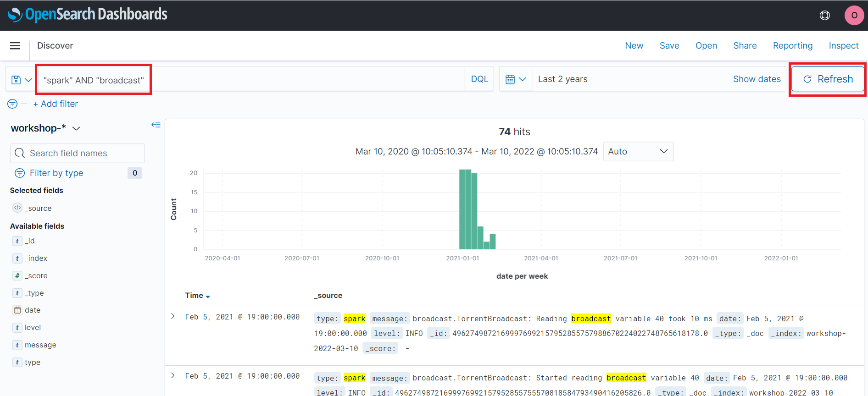This screenshot has width=868, height=396.
Task: Click the _id text field icon
Action: tap(17, 241)
